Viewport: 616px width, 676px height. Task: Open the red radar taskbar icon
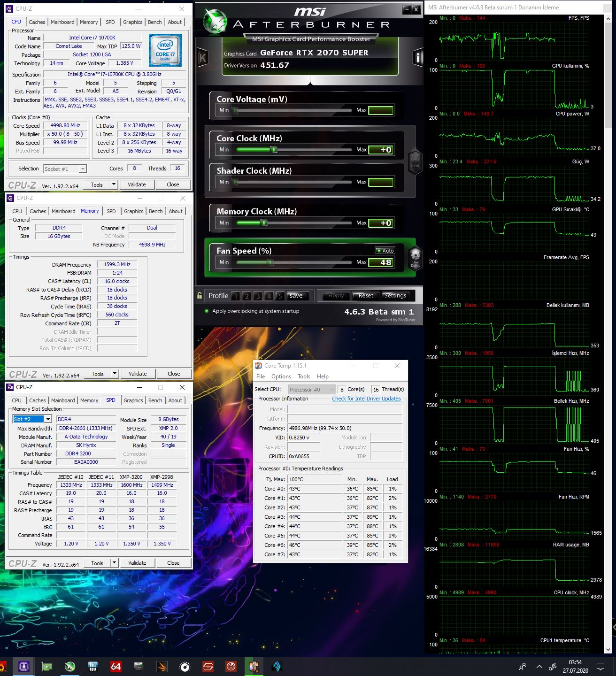pyautogui.click(x=231, y=666)
